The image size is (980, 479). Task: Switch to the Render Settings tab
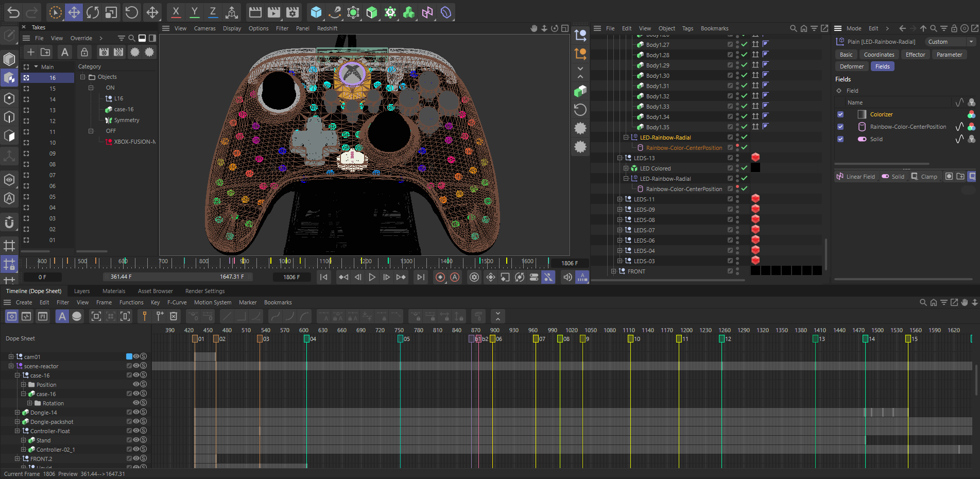pos(205,291)
